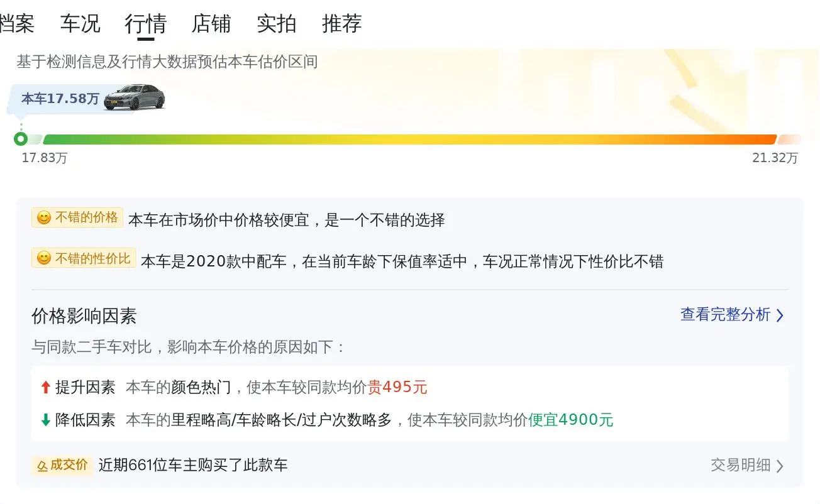Open the 交易明细 link
This screenshot has height=504, width=820.
coord(741,465)
